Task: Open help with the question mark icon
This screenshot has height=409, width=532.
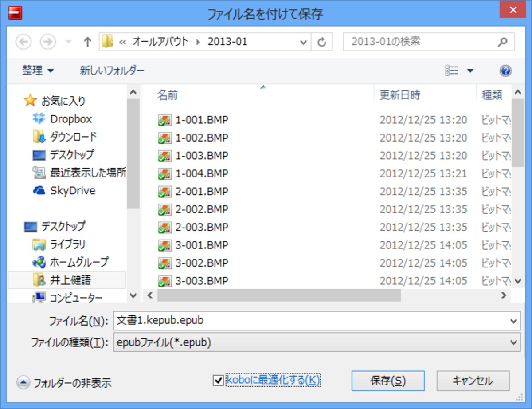Action: pyautogui.click(x=505, y=71)
